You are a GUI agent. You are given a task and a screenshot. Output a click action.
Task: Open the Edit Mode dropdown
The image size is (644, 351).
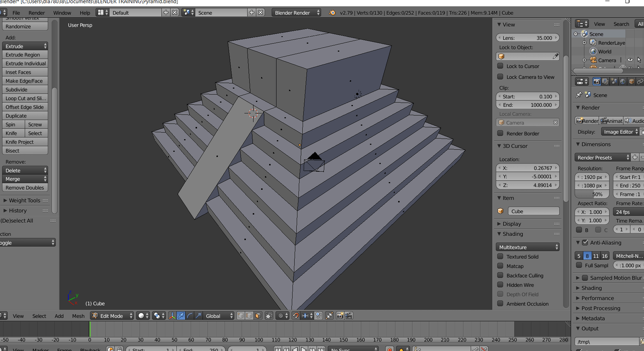click(112, 316)
